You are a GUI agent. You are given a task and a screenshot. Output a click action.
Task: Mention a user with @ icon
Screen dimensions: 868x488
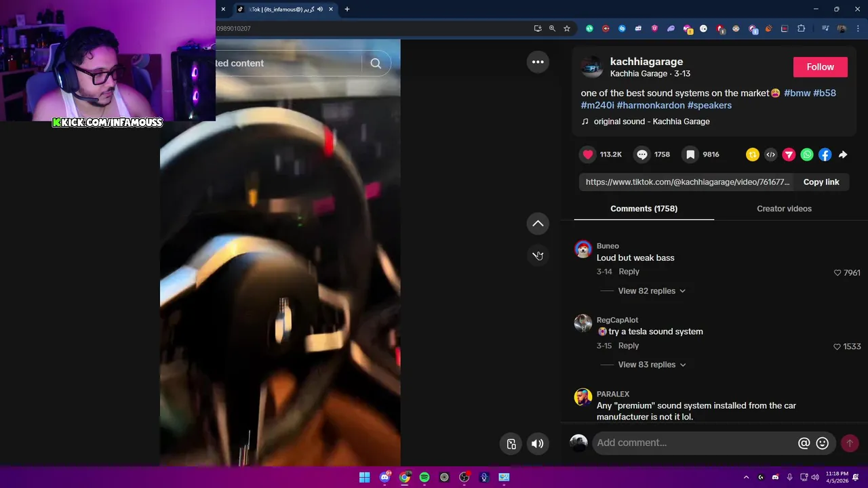(804, 443)
